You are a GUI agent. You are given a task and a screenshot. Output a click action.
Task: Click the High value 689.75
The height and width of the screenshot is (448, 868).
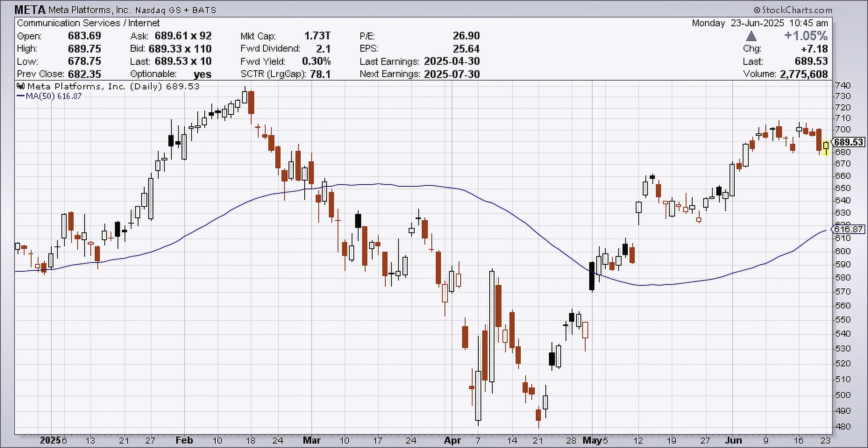click(x=84, y=49)
